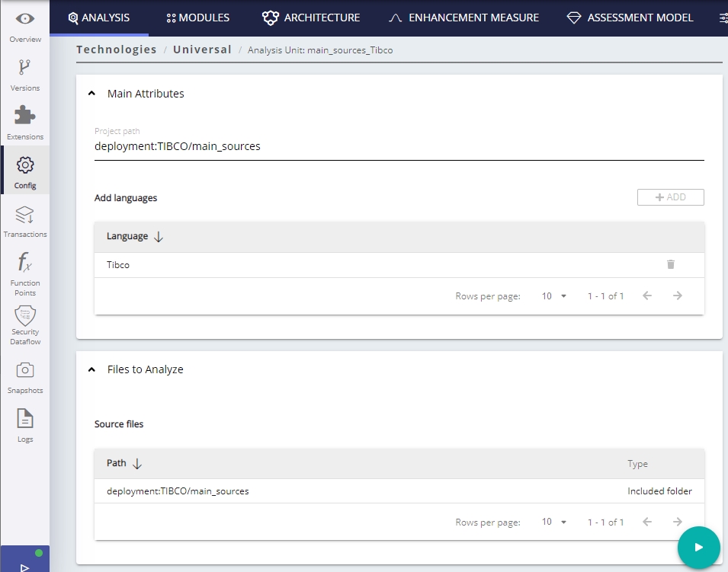728x572 pixels.
Task: Delete the Tibco language row
Action: pyautogui.click(x=670, y=264)
